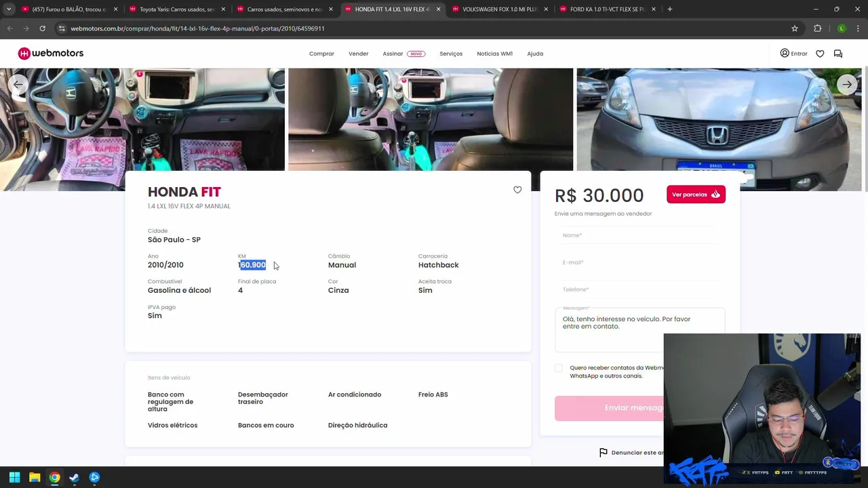Image resolution: width=868 pixels, height=488 pixels.
Task: Open the center console interior photo
Action: pos(431,119)
